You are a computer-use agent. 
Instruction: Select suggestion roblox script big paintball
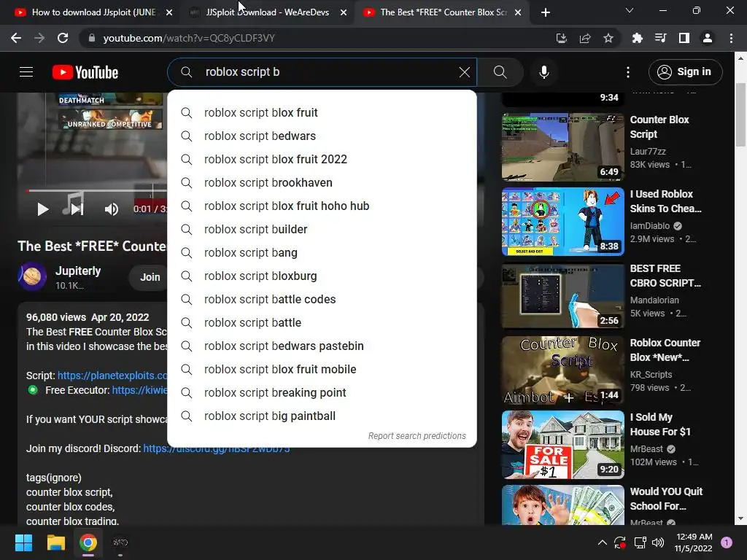coord(322,416)
